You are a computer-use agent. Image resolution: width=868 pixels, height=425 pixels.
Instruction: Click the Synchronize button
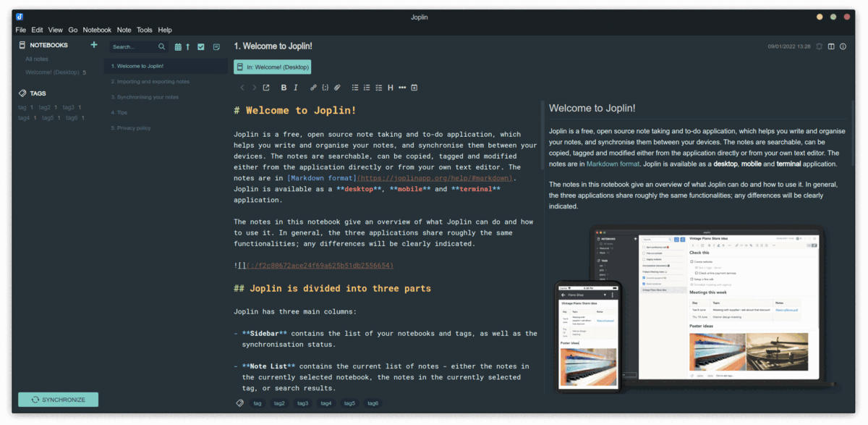tap(58, 400)
